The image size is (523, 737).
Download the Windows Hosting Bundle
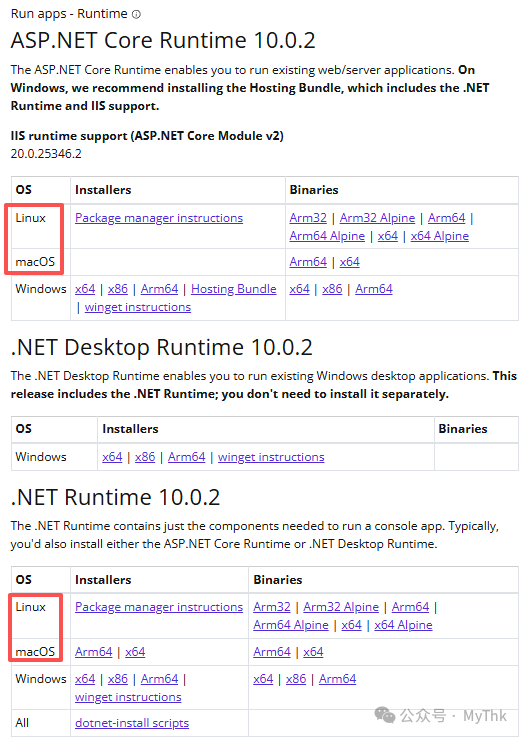pos(234,289)
